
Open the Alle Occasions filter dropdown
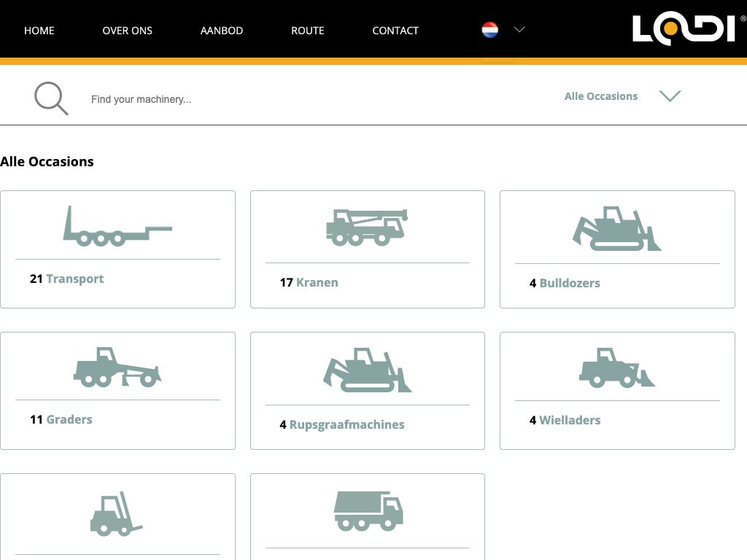[601, 96]
